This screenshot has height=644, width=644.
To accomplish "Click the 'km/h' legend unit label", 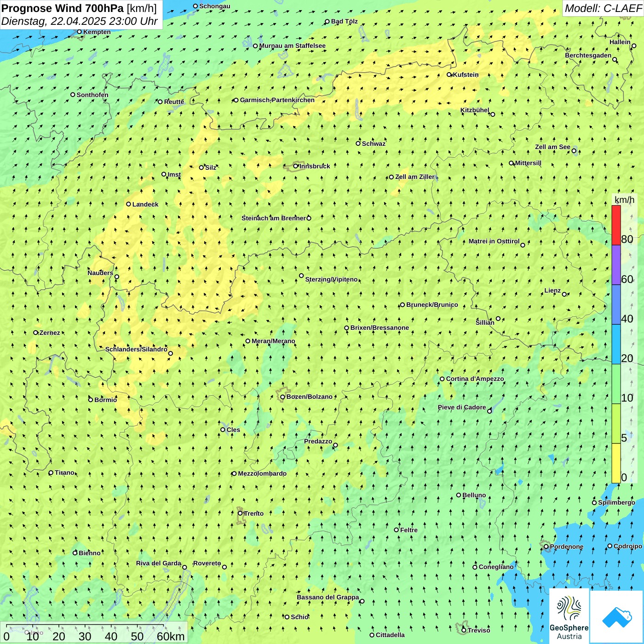I will click(x=625, y=200).
